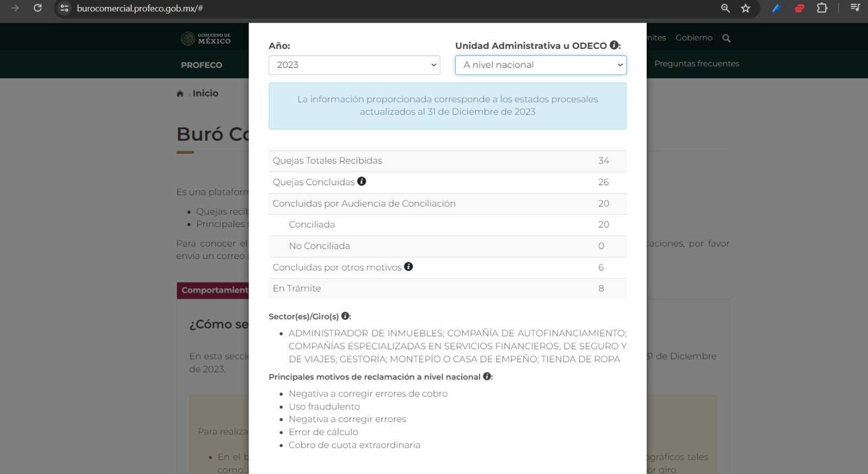Open the browser media control icon
This screenshot has width=868, height=474.
[x=855, y=8]
